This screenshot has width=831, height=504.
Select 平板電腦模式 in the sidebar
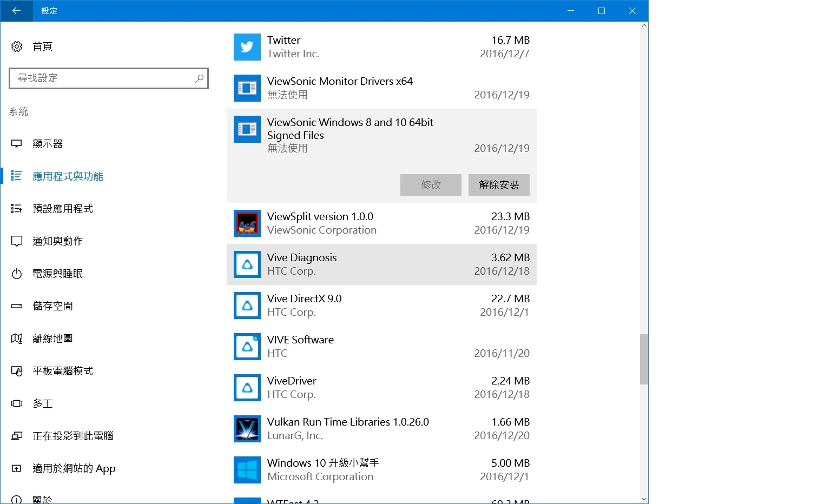63,371
